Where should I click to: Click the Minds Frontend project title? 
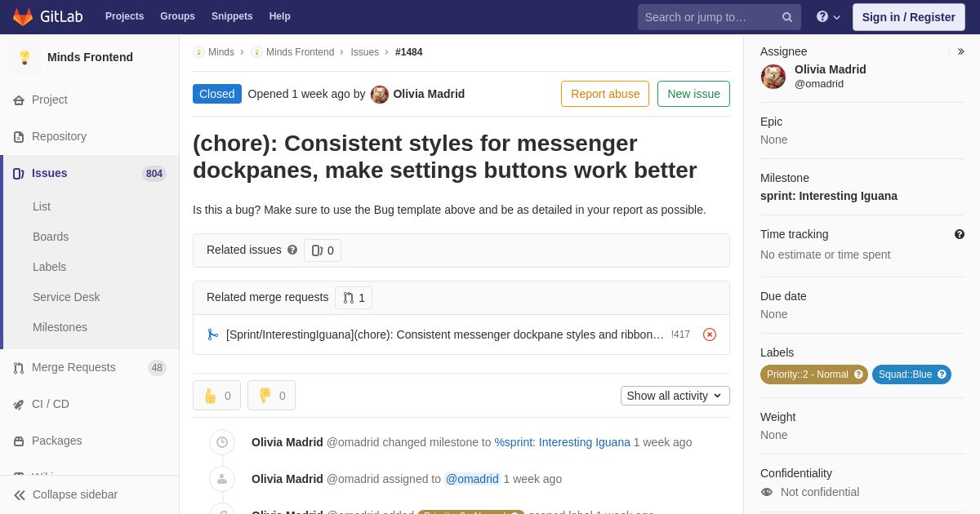[x=90, y=57]
